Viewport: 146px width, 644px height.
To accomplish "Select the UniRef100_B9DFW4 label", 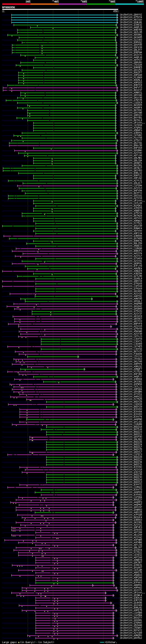I will (131, 53).
